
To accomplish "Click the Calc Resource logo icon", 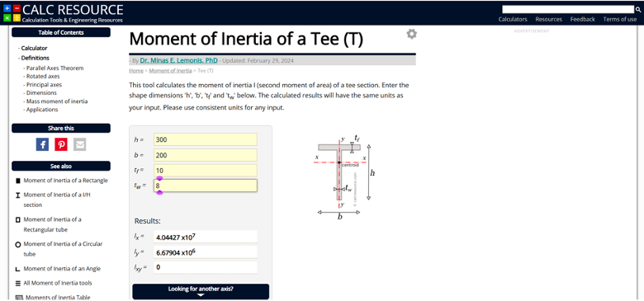I will [12, 12].
